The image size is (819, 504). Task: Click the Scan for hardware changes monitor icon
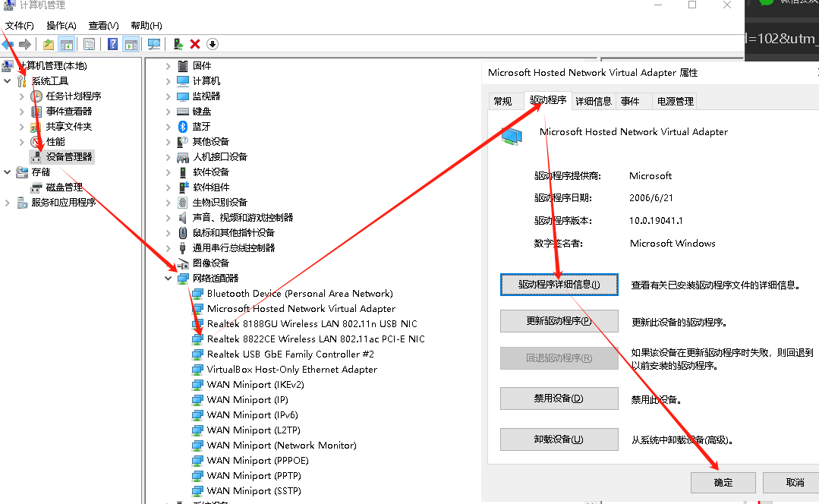154,44
